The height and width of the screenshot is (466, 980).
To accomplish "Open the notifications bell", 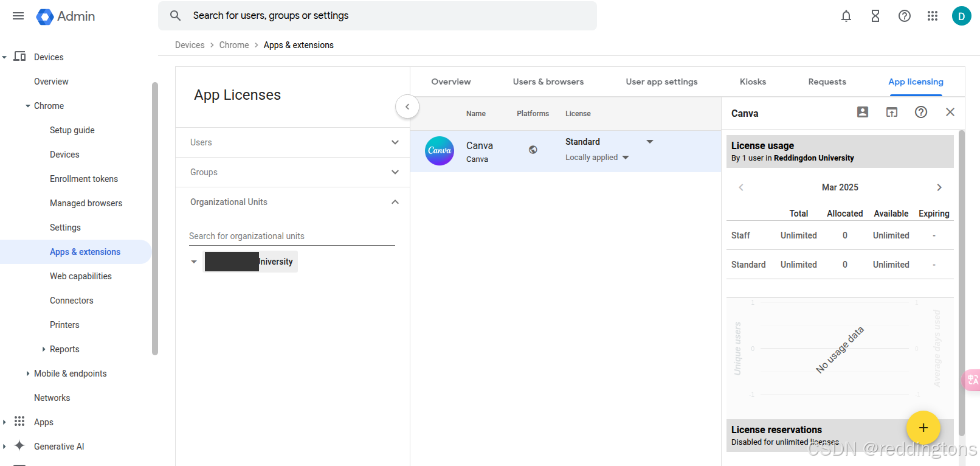I will pyautogui.click(x=846, y=16).
